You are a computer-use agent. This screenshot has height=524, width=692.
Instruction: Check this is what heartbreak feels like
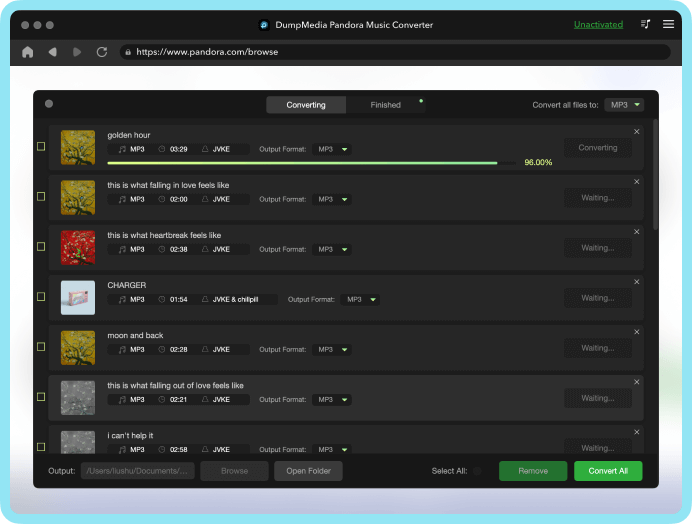pyautogui.click(x=41, y=246)
